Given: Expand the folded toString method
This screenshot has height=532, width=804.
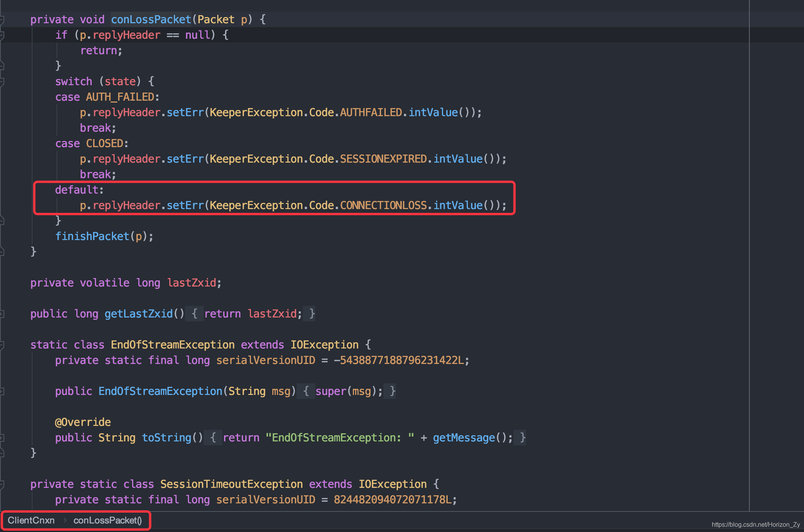Looking at the screenshot, I should [2, 438].
